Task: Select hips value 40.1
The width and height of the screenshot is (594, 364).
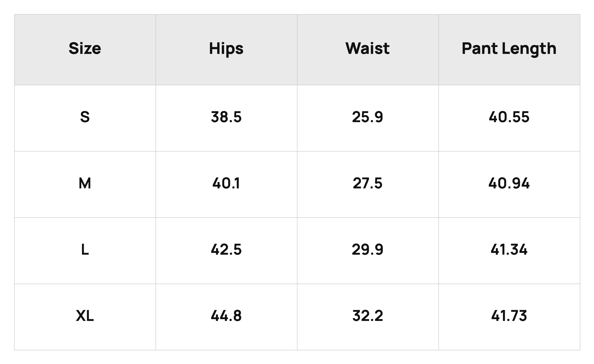Action: pos(226,184)
